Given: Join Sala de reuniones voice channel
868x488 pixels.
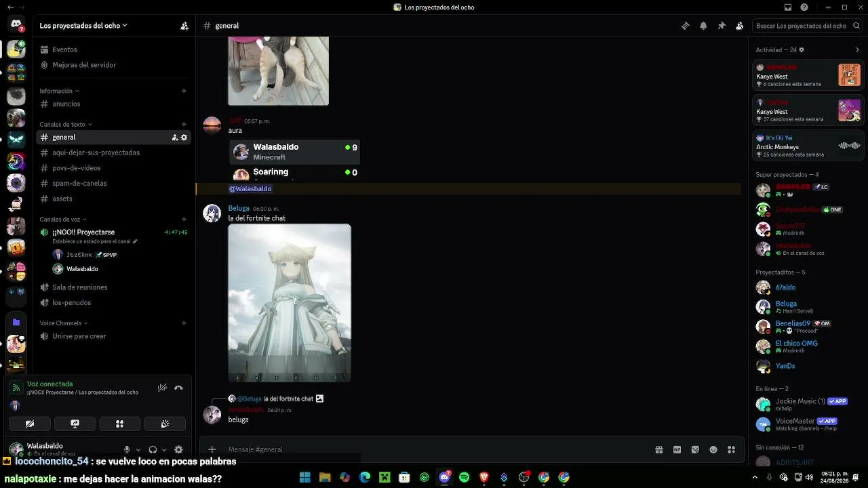Looking at the screenshot, I should click(x=113, y=287).
